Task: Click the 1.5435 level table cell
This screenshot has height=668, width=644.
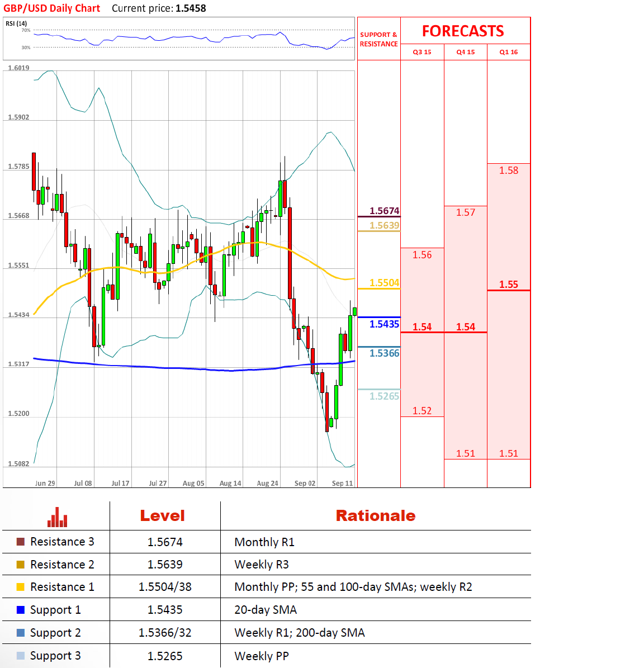Action: point(165,610)
